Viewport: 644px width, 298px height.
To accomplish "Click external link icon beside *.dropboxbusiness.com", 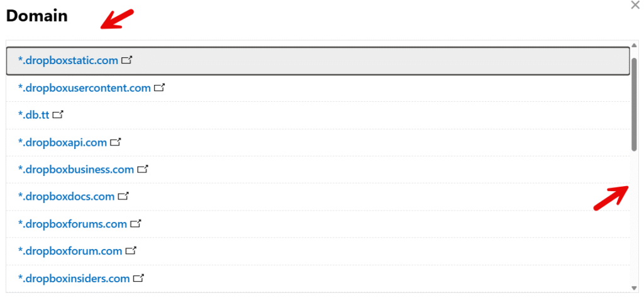I will pyautogui.click(x=143, y=169).
